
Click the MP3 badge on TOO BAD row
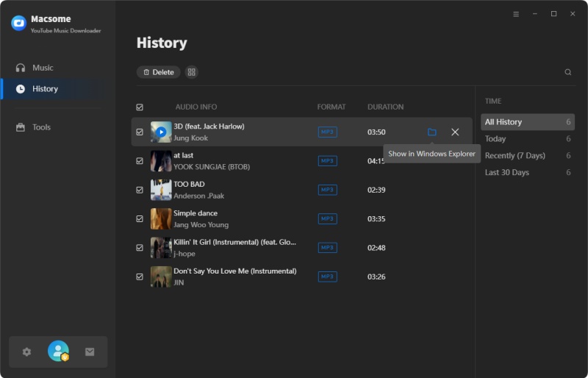(327, 190)
